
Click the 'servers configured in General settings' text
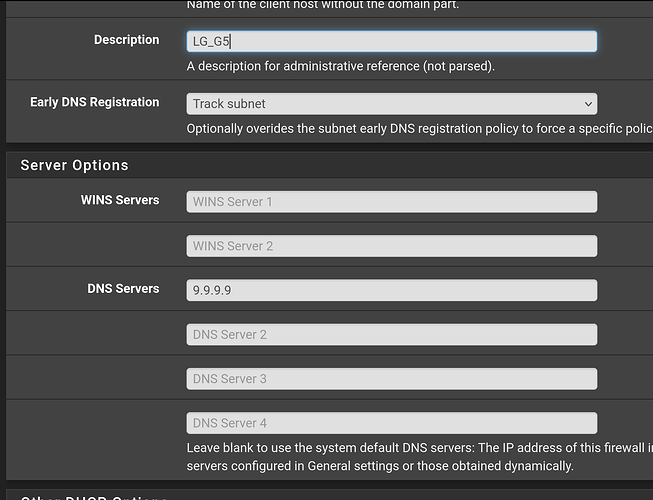click(x=380, y=466)
